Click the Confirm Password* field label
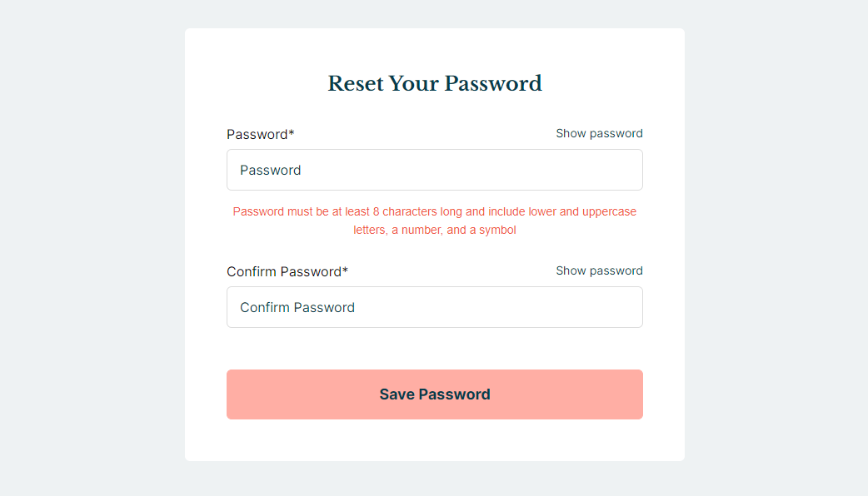868x496 pixels. tap(287, 271)
